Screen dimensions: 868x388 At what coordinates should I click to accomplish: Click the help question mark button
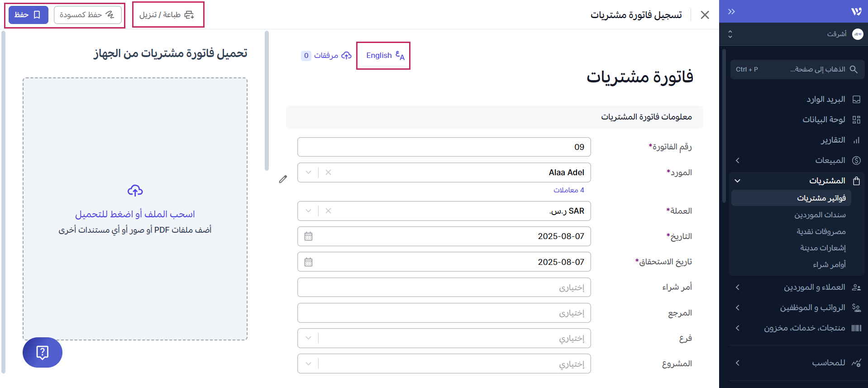43,352
